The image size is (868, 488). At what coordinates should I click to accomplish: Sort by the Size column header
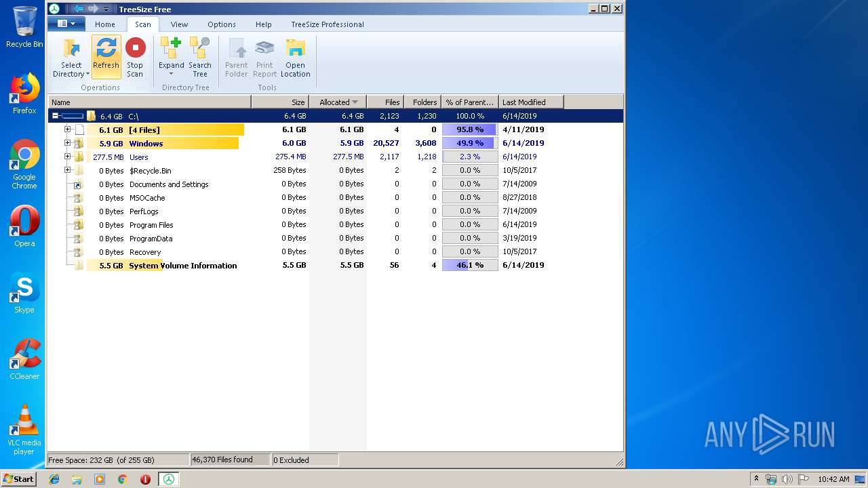[280, 102]
